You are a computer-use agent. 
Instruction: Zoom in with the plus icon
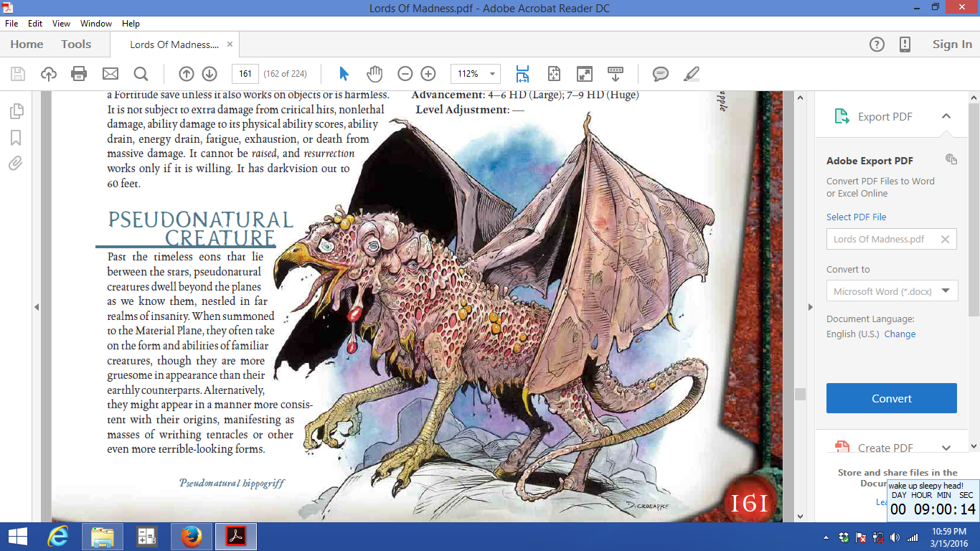point(428,74)
